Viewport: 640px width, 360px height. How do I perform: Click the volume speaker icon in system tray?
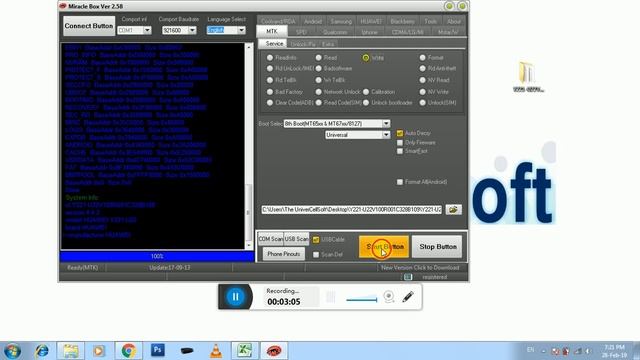tap(588, 351)
